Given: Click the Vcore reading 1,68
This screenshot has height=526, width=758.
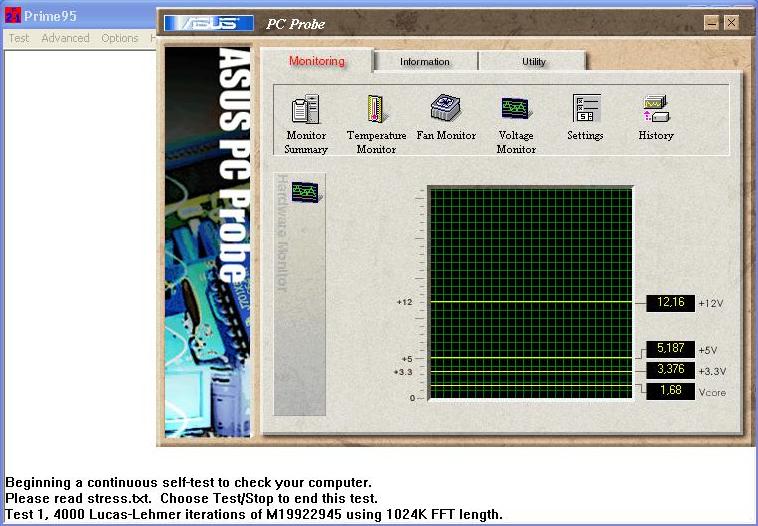Looking at the screenshot, I should click(671, 391).
